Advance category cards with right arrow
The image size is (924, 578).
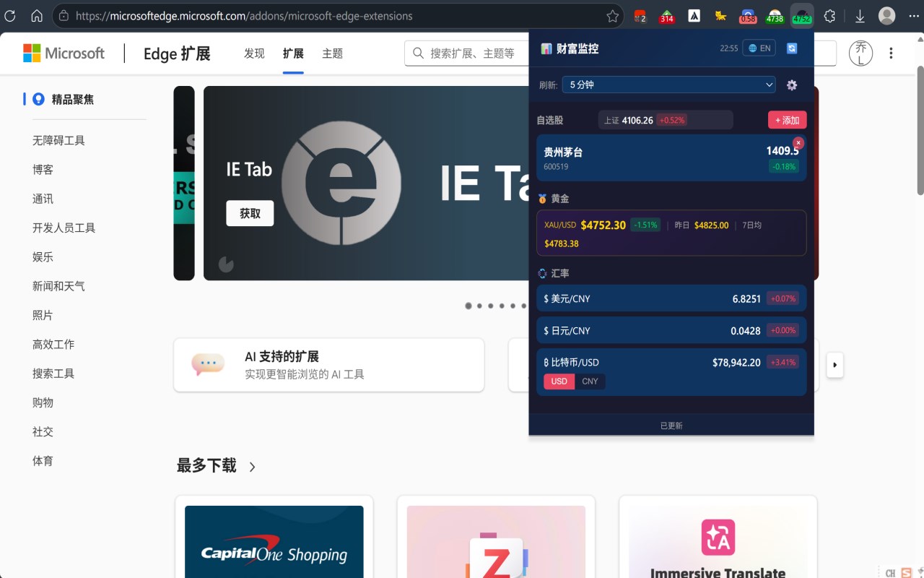coord(834,365)
